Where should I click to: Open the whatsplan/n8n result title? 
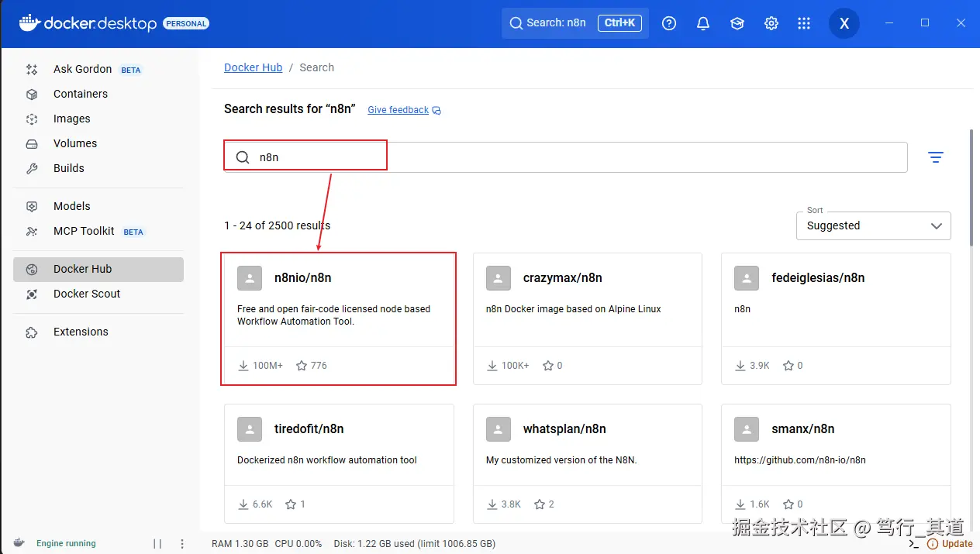(564, 429)
